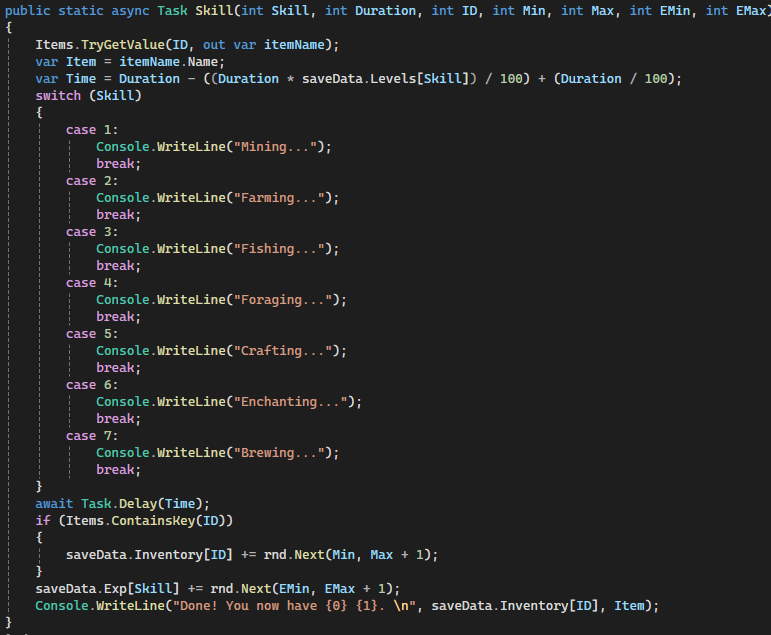Viewport: 771px width, 635px height.
Task: Click the 'case 7:' label
Action: point(92,436)
